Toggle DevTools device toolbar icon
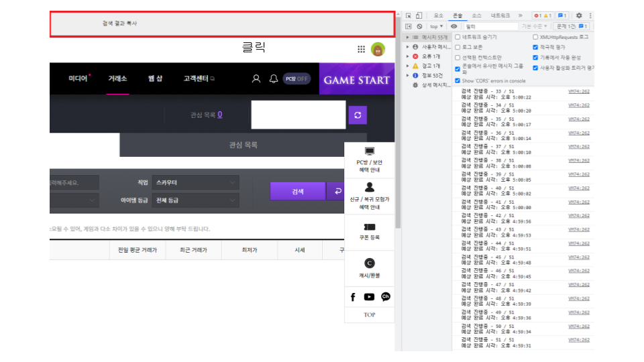 tap(419, 15)
